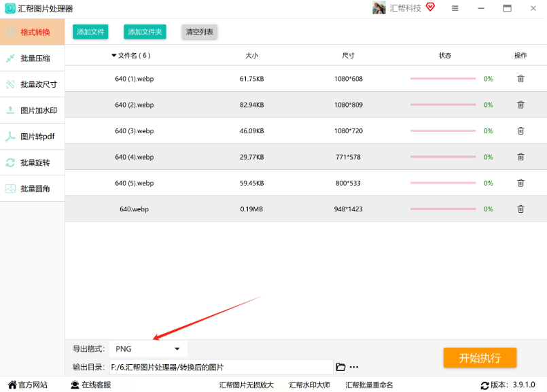
Task: Browse output directory with ellipsis icon
Action: 354,367
